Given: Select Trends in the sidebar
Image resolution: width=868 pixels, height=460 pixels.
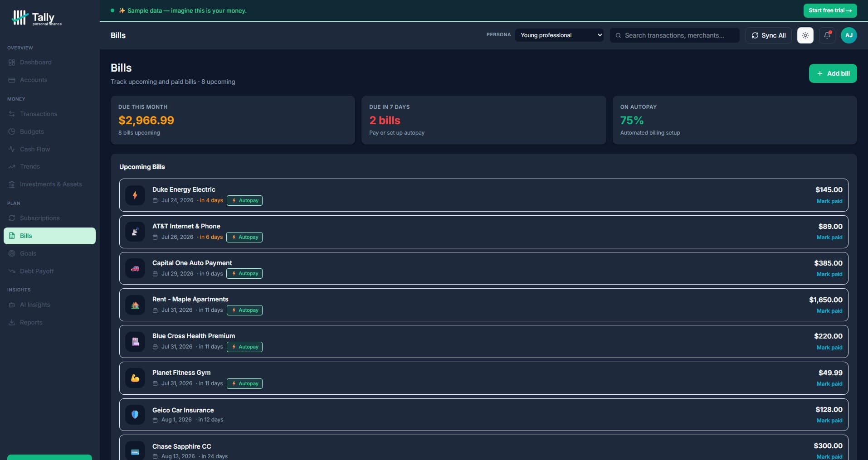Looking at the screenshot, I should pos(49,166).
